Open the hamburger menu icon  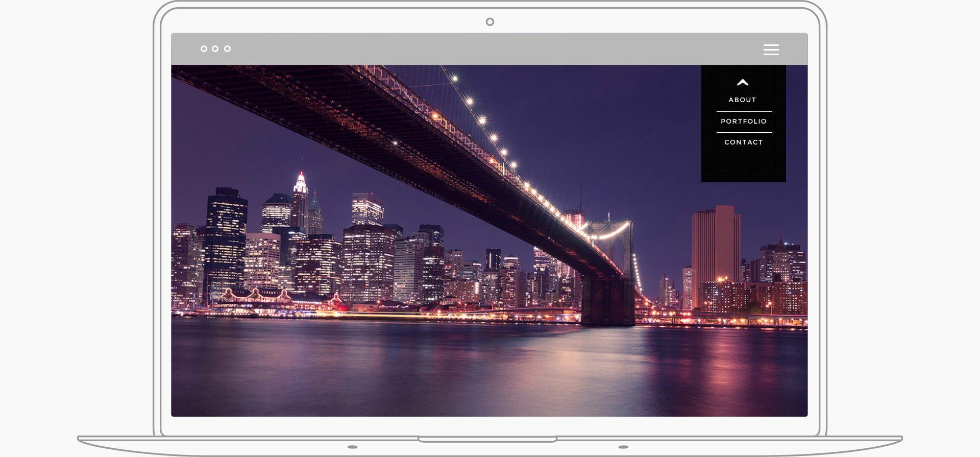click(771, 50)
